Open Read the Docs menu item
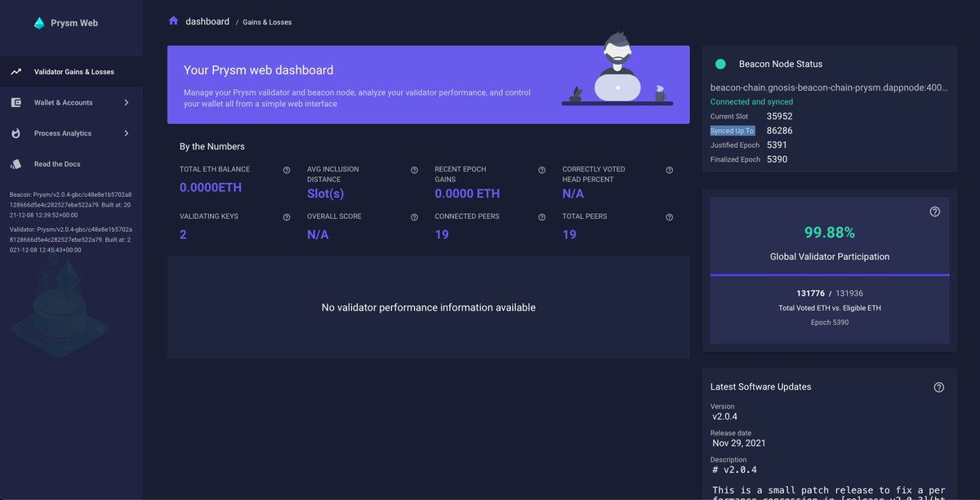Viewport: 980px width, 500px height. (71, 163)
